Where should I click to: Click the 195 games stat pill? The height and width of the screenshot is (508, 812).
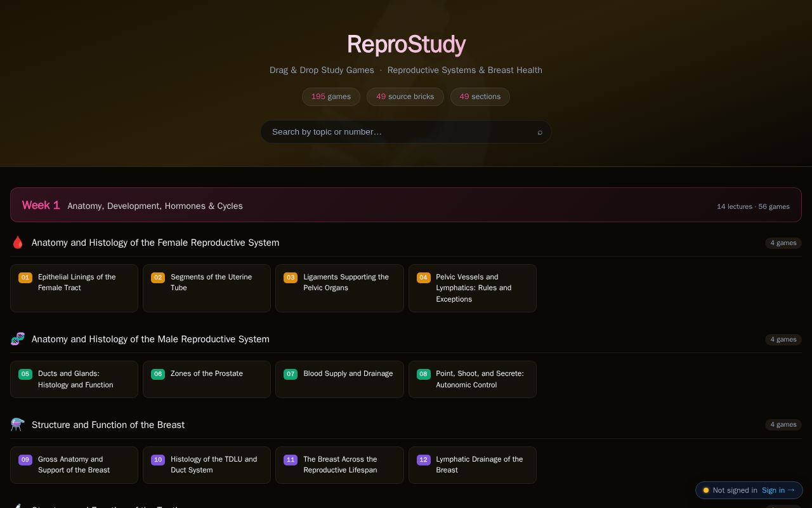[x=331, y=97]
